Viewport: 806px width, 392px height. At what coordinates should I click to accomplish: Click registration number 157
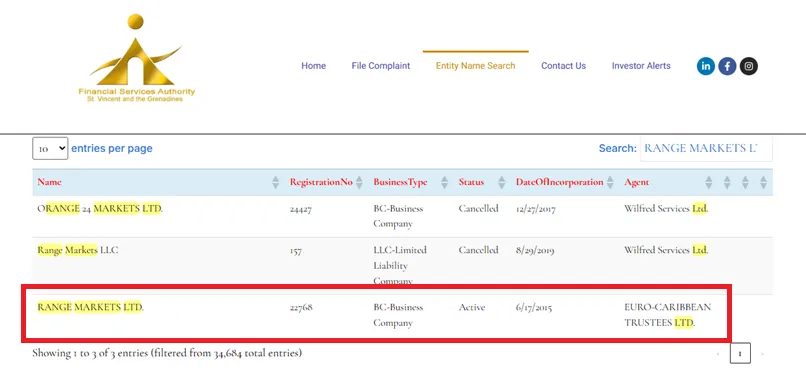pyautogui.click(x=296, y=251)
